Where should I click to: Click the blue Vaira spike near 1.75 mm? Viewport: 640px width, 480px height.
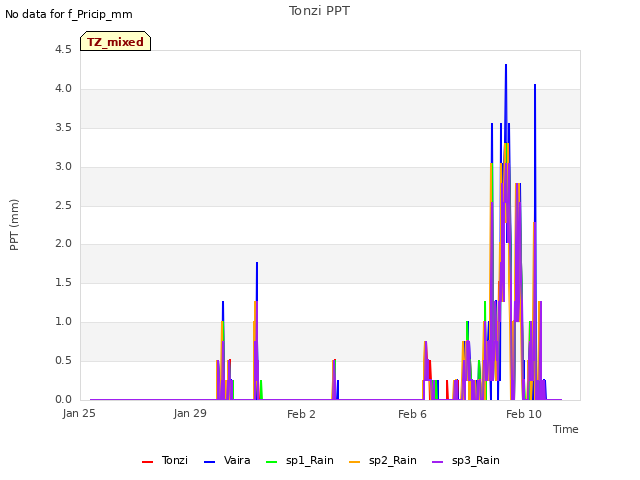tap(257, 282)
